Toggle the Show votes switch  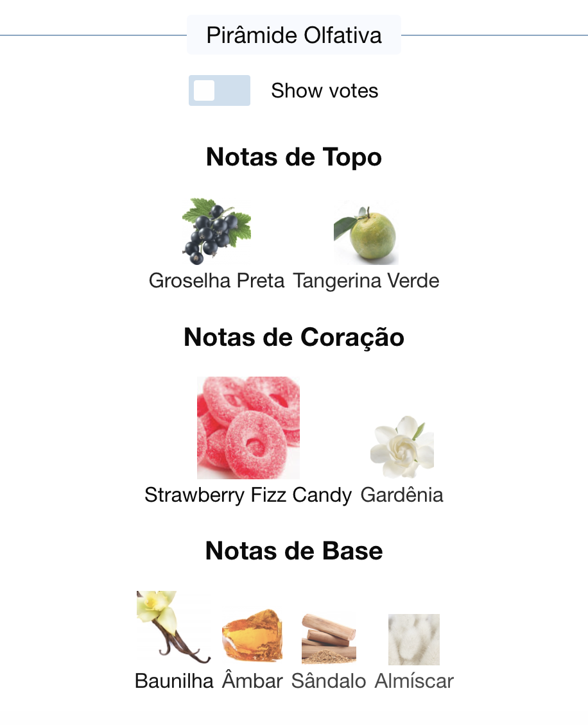220,90
